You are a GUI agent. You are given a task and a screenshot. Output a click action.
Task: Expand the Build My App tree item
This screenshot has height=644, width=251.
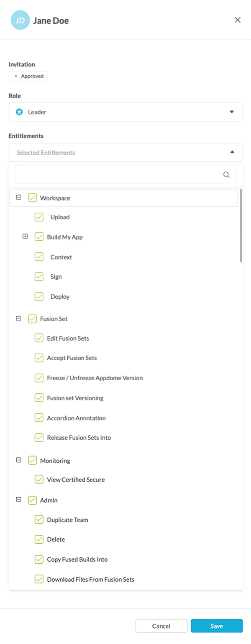pyautogui.click(x=25, y=236)
